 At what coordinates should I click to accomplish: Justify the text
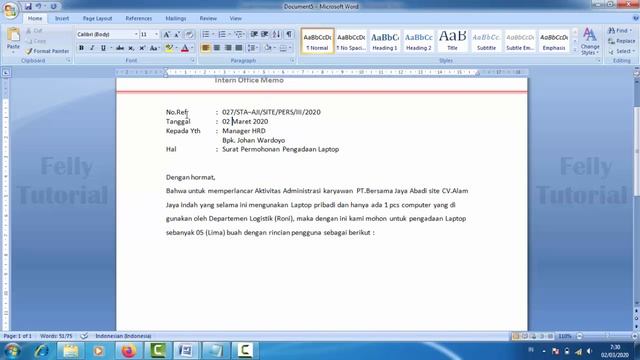[239, 48]
